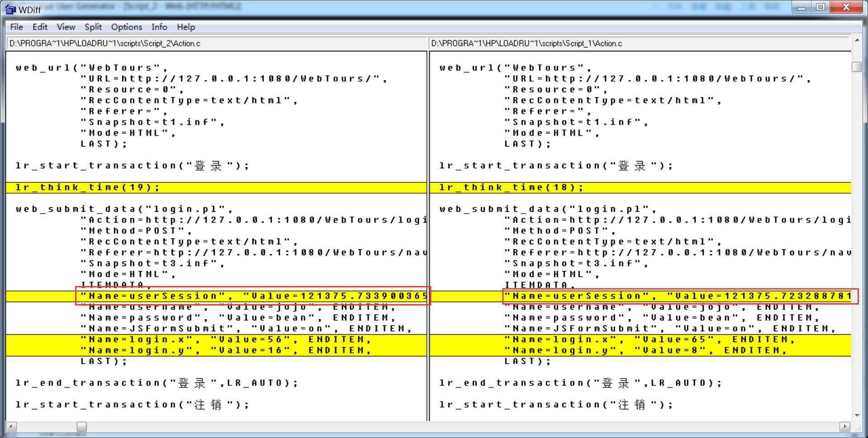868x438 pixels.
Task: Click Referer= line under web_url in left pane
Action: click(x=124, y=111)
